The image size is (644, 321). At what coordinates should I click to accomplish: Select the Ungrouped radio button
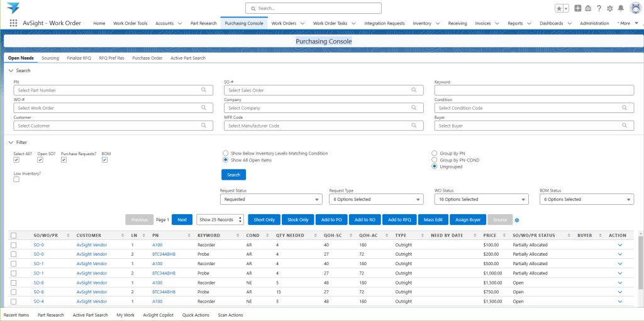(435, 166)
